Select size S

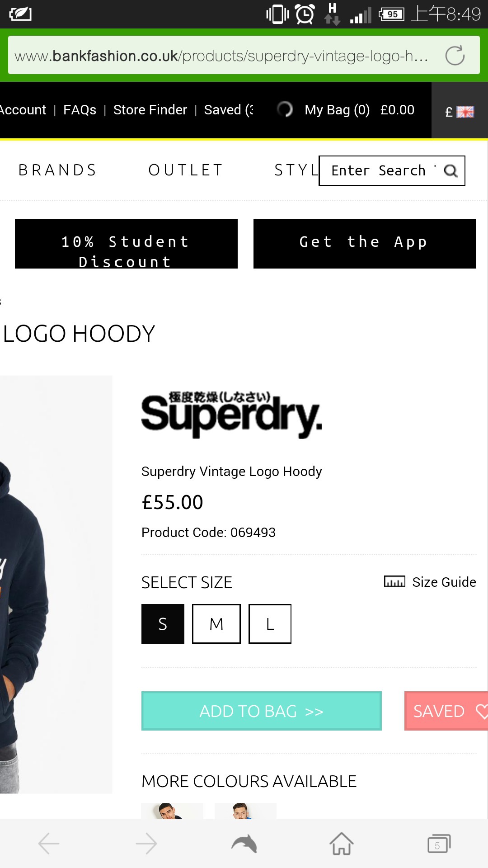pos(163,624)
